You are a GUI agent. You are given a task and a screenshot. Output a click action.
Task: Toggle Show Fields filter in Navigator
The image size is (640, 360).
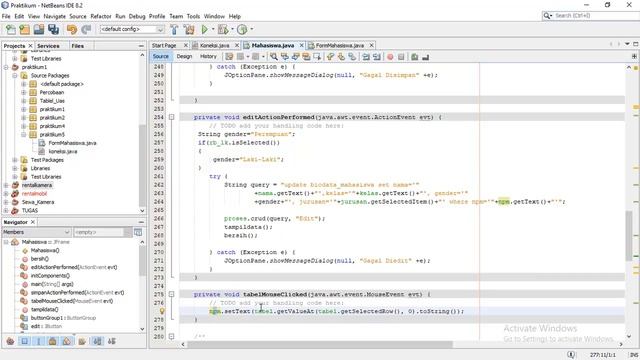click(x=24, y=341)
